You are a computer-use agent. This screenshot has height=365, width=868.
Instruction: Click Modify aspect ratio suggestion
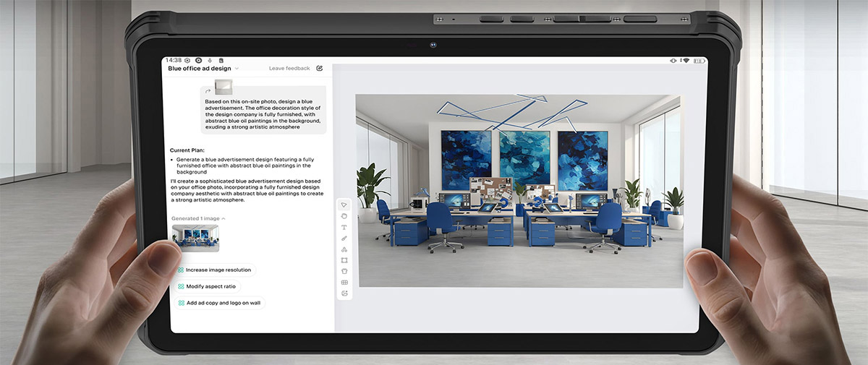207,286
